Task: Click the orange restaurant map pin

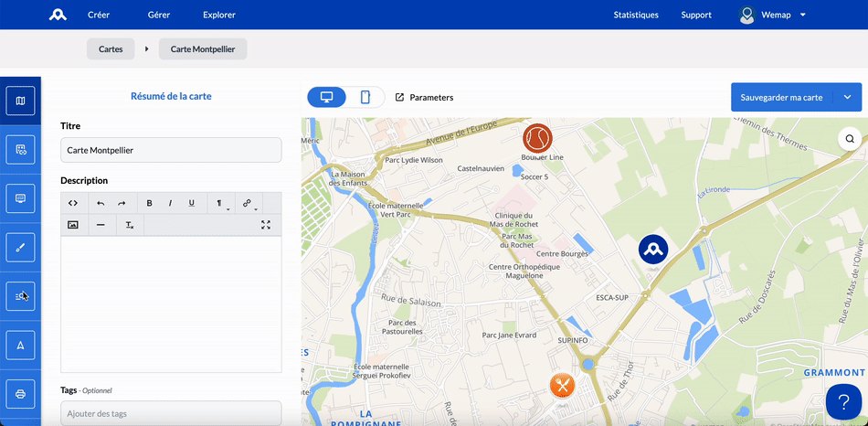Action: click(x=563, y=386)
